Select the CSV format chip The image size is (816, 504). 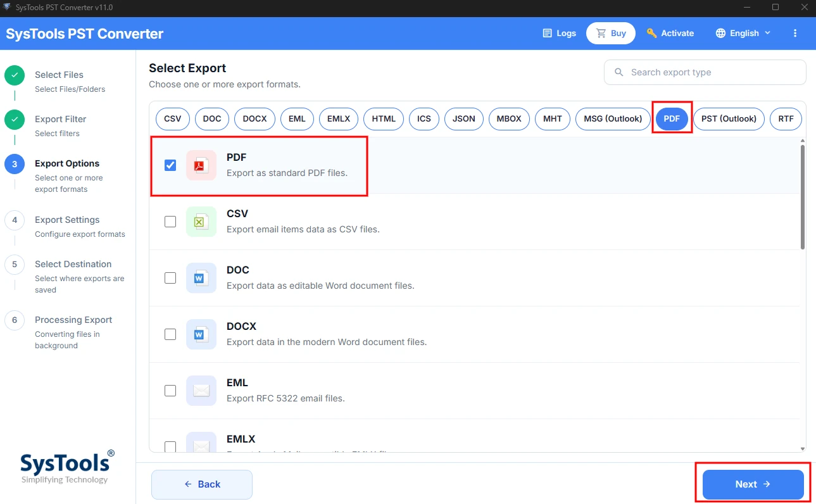pyautogui.click(x=172, y=118)
